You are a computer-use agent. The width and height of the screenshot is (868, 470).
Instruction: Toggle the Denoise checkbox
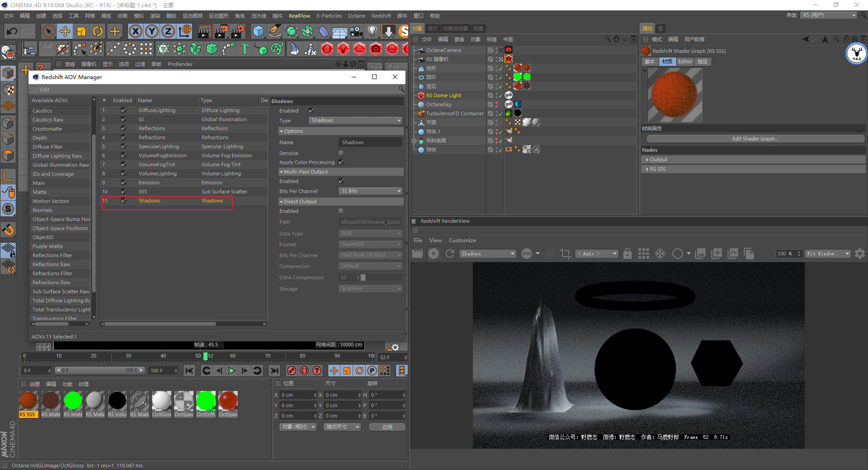[x=341, y=153]
